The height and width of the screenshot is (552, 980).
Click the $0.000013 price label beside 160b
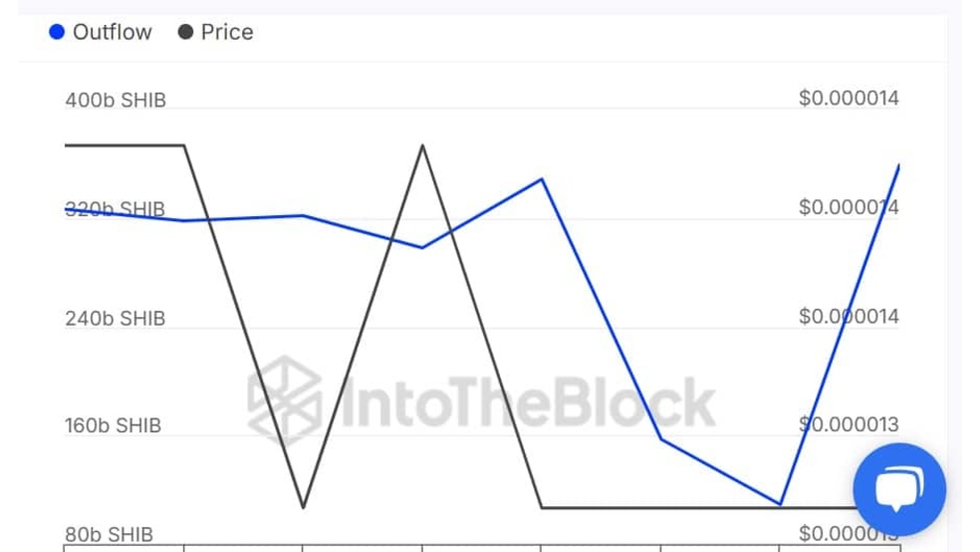(849, 425)
